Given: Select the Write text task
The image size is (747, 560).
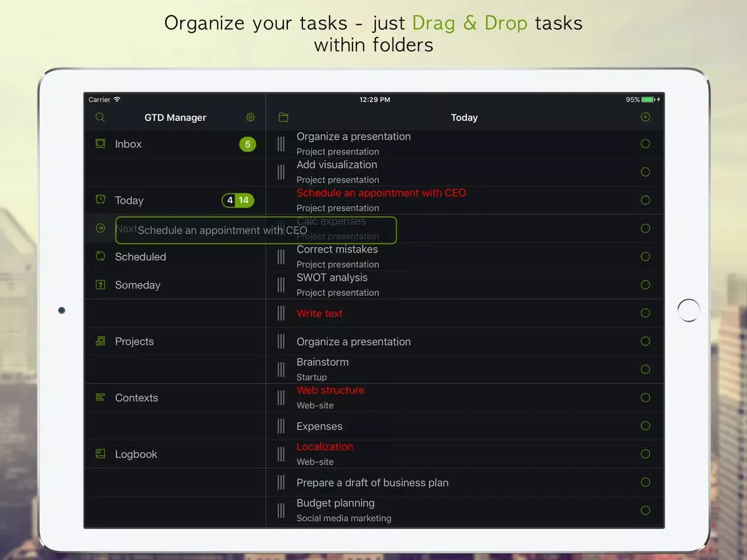Looking at the screenshot, I should pyautogui.click(x=320, y=314).
